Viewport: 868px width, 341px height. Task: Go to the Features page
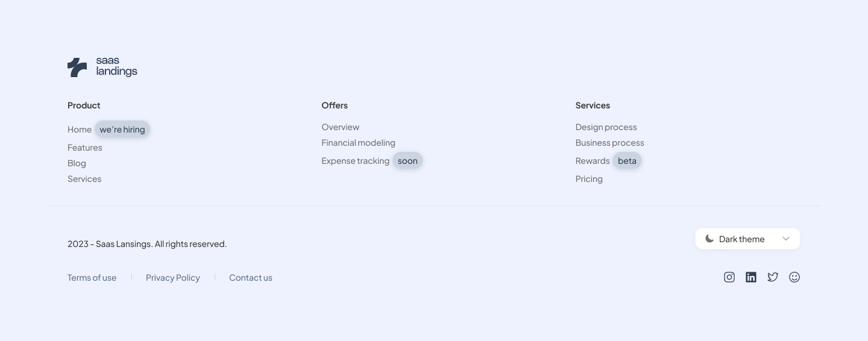coord(85,148)
